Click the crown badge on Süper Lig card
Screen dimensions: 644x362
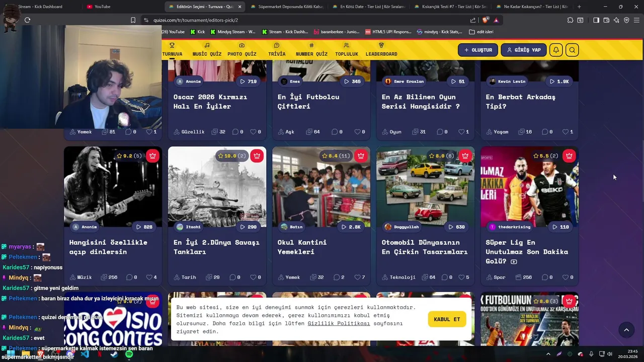pos(569,156)
